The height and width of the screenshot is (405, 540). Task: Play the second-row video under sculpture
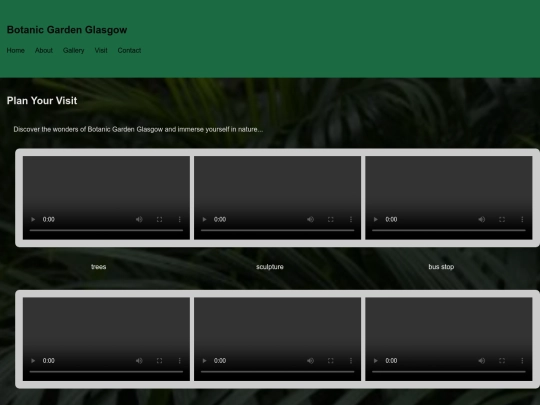tap(204, 361)
